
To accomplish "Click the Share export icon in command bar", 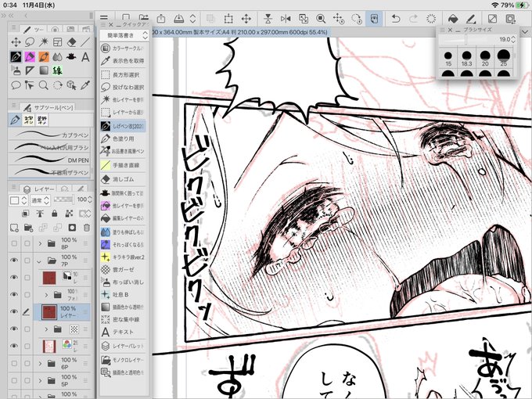I will tap(161, 18).
